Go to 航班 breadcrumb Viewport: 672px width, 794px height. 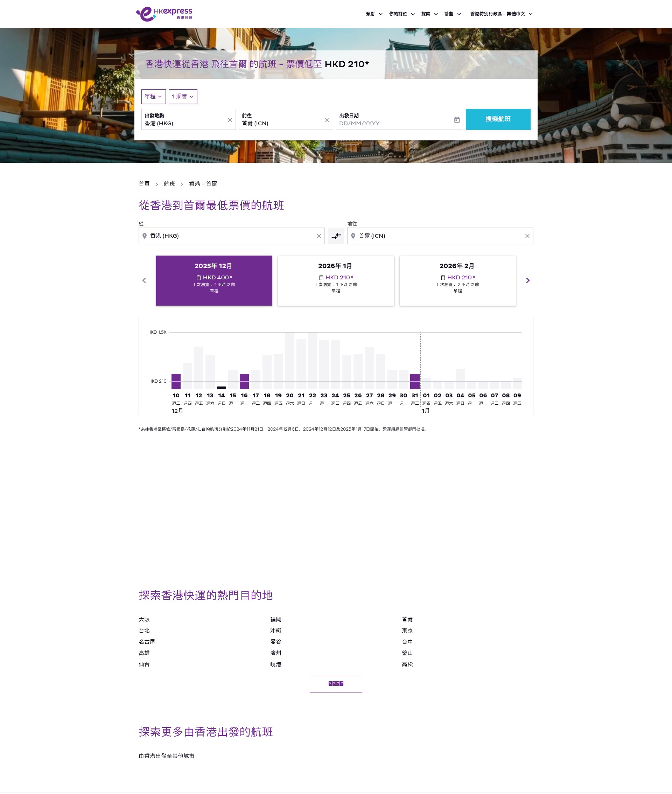pos(169,184)
